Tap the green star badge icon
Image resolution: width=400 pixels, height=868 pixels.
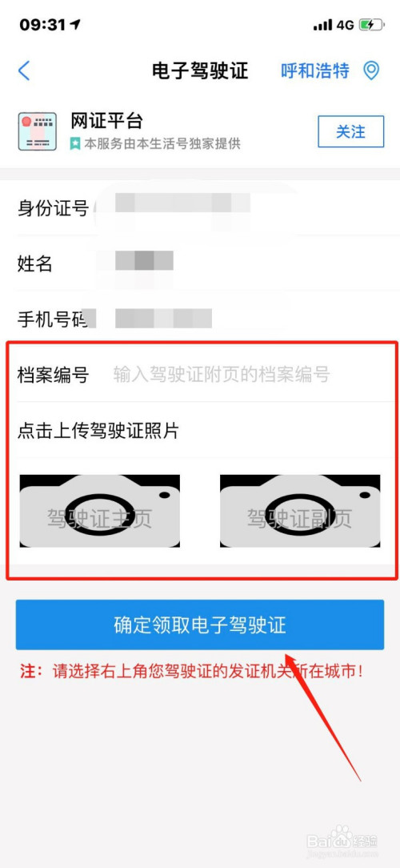pyautogui.click(x=76, y=144)
